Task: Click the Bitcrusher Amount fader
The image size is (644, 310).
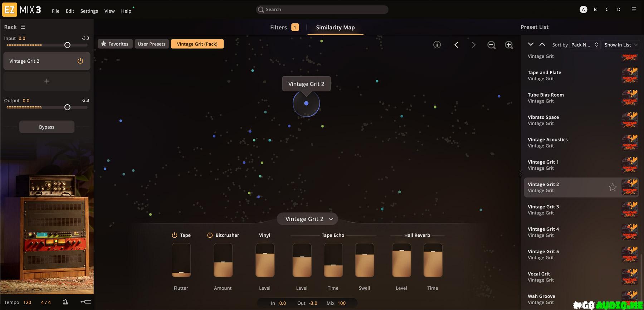Action: click(223, 260)
